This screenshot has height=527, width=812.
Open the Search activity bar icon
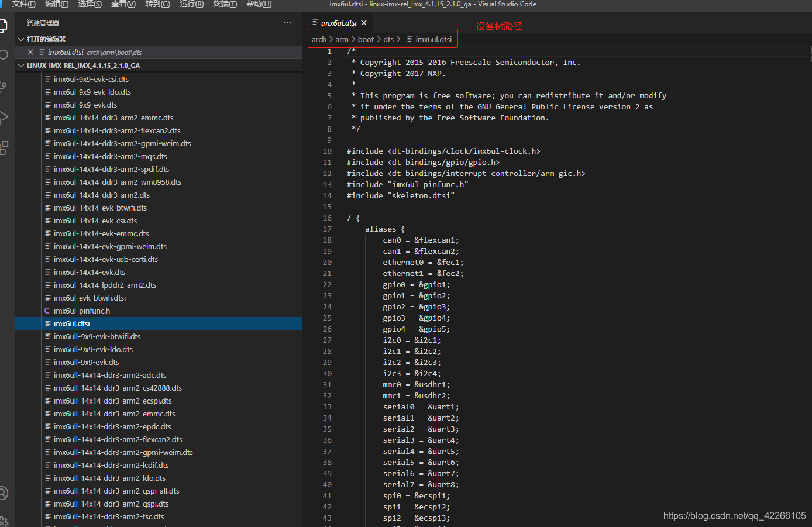click(3, 54)
